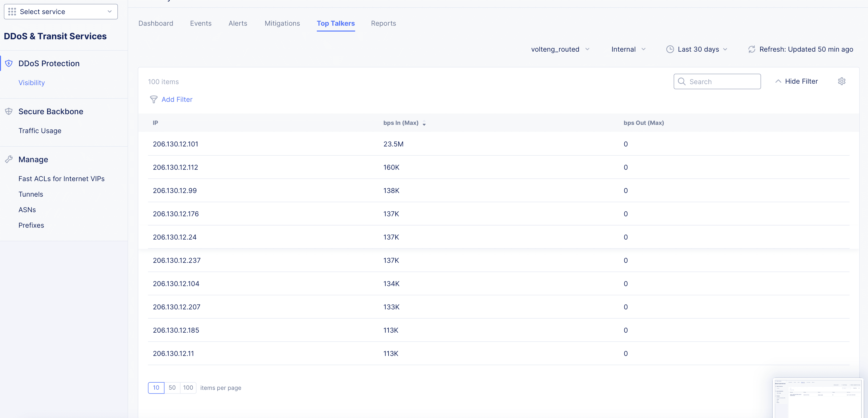Click the 23.5M bps In value

pyautogui.click(x=393, y=144)
